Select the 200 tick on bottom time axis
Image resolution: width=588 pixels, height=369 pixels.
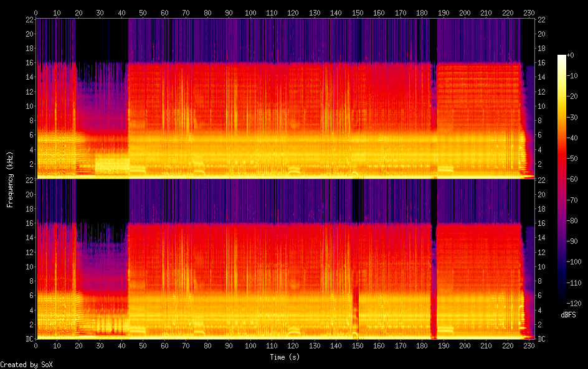click(x=465, y=345)
